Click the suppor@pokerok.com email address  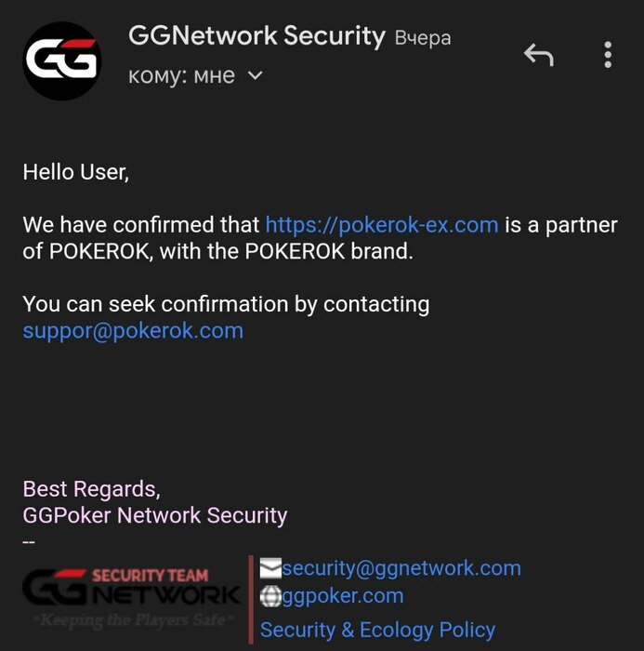[133, 331]
